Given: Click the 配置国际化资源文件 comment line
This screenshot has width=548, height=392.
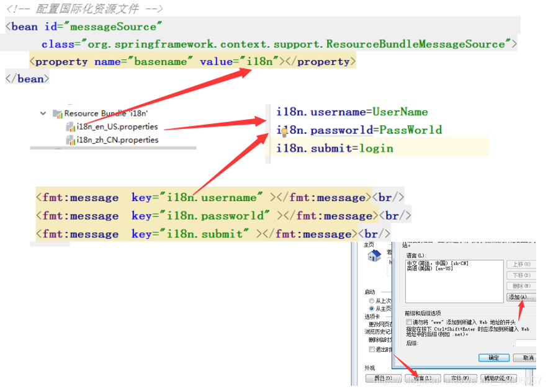Looking at the screenshot, I should tap(84, 9).
